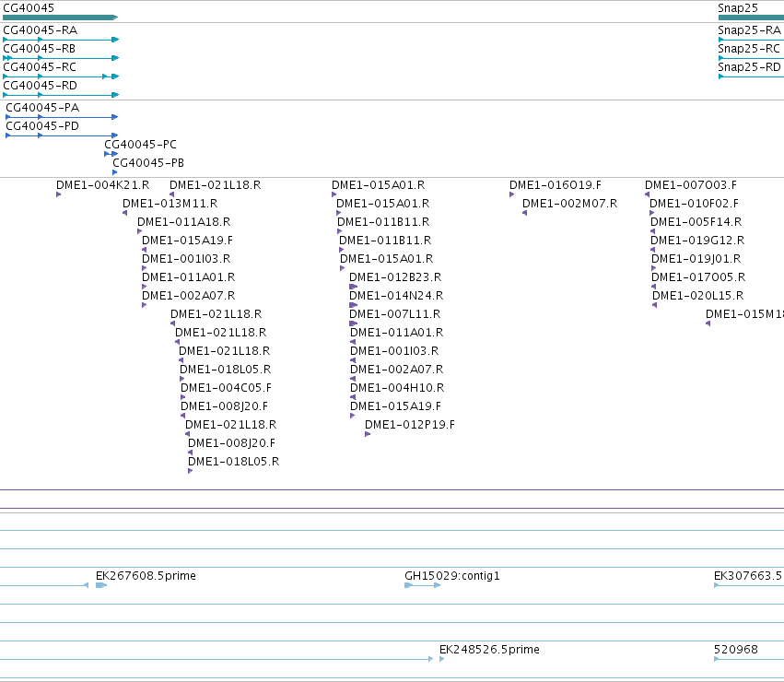Open feature DME1-007O03.F
The width and height of the screenshot is (784, 682).
pos(691,185)
